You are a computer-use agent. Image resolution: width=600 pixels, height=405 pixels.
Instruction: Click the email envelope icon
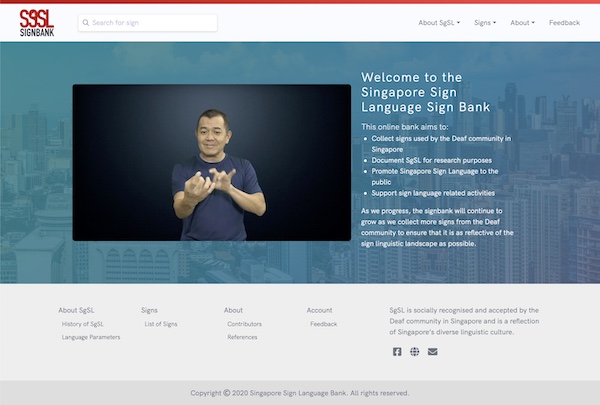432,351
